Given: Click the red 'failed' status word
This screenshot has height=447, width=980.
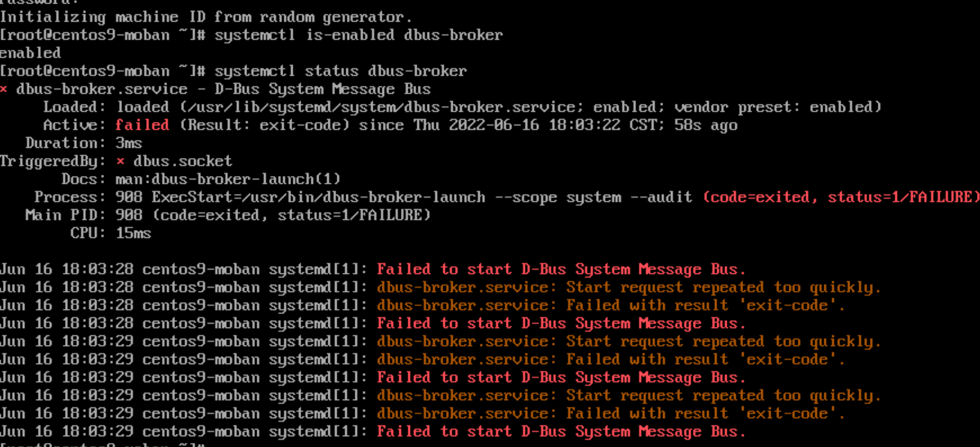Looking at the screenshot, I should [142, 125].
